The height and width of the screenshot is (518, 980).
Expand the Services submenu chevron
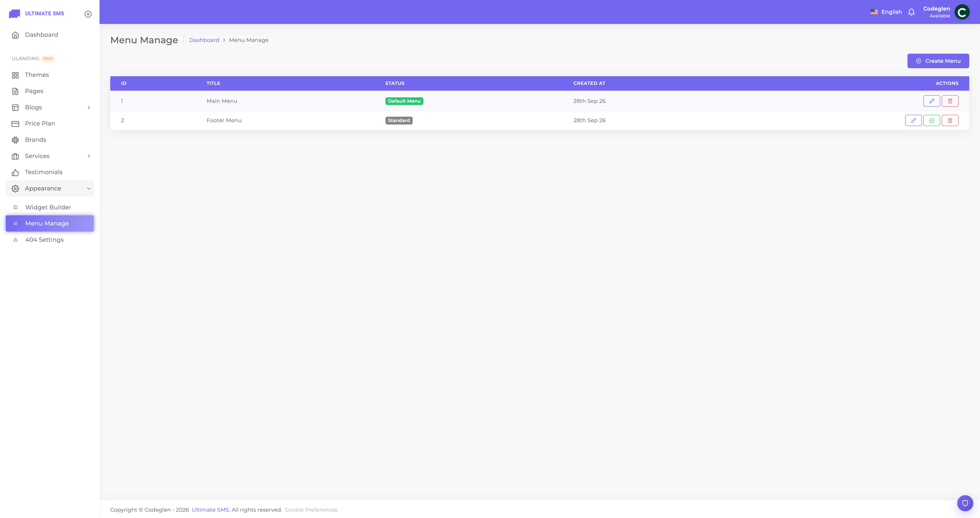(89, 156)
